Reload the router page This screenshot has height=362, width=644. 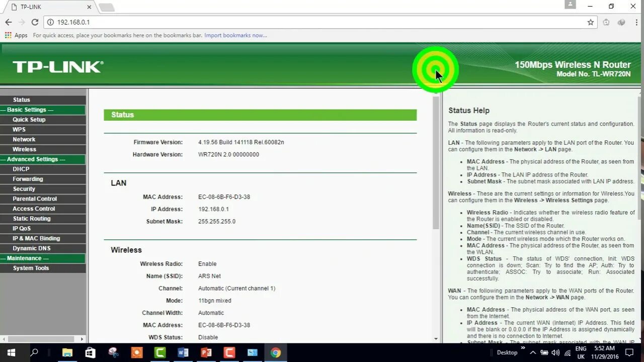click(x=35, y=22)
